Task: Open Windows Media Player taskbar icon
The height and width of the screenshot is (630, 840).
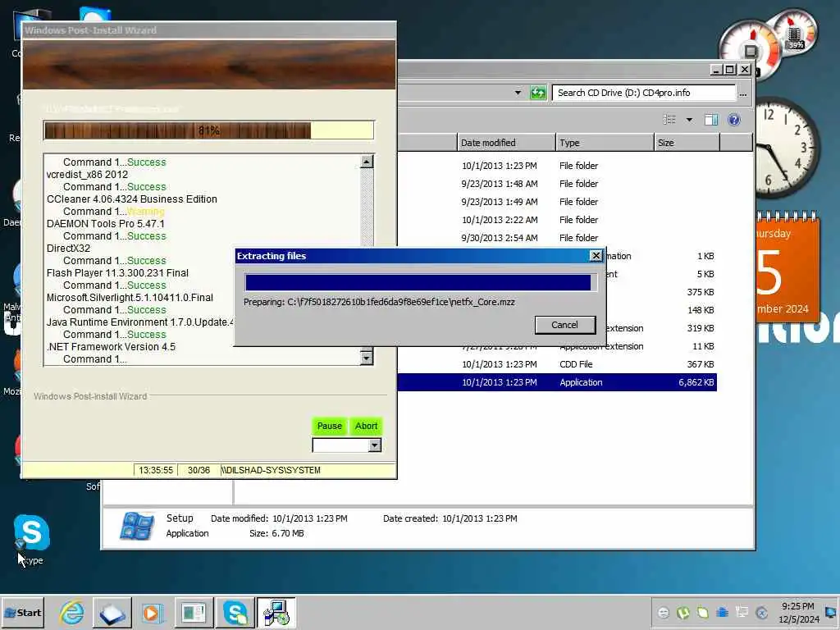Action: (153, 612)
